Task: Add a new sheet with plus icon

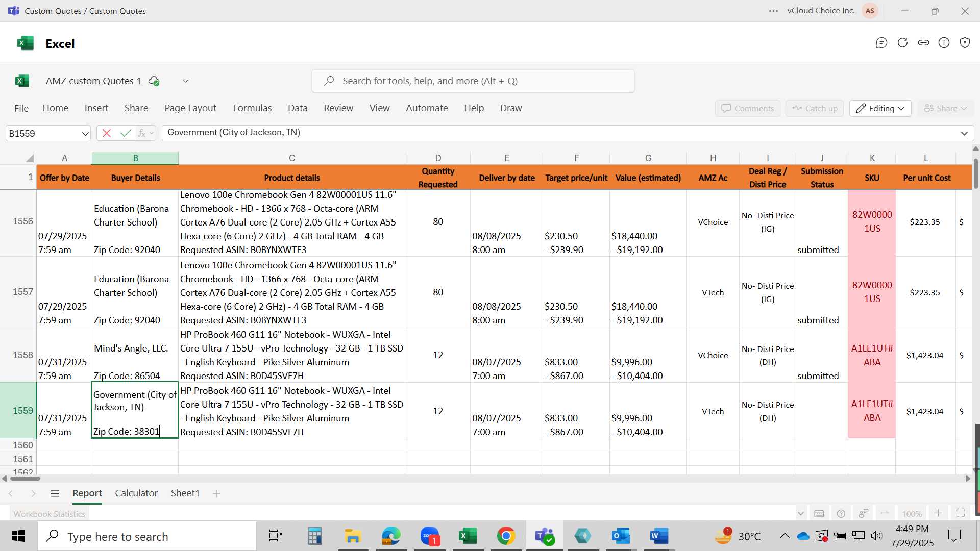Action: click(216, 493)
